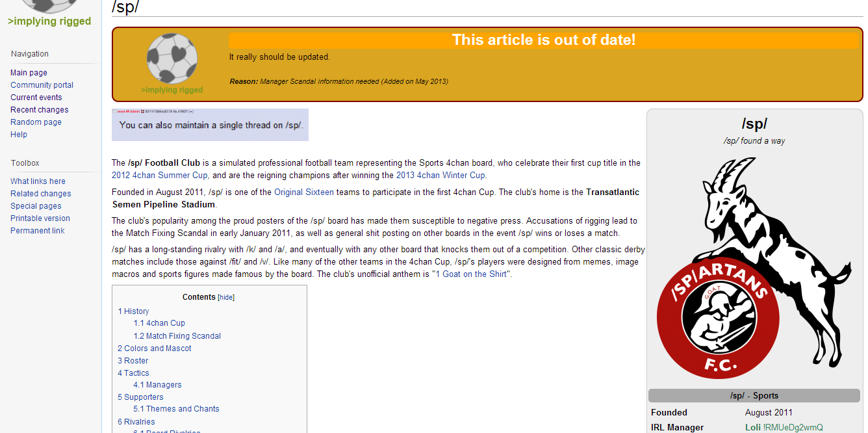Click the 'Toolbox' sidebar heading
Screen dimensions: 868x433
click(x=25, y=163)
